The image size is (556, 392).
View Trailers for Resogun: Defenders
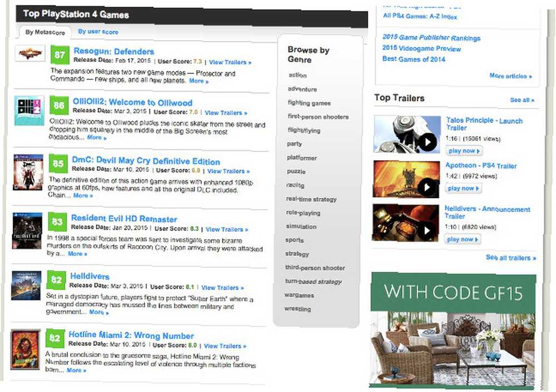(x=230, y=62)
